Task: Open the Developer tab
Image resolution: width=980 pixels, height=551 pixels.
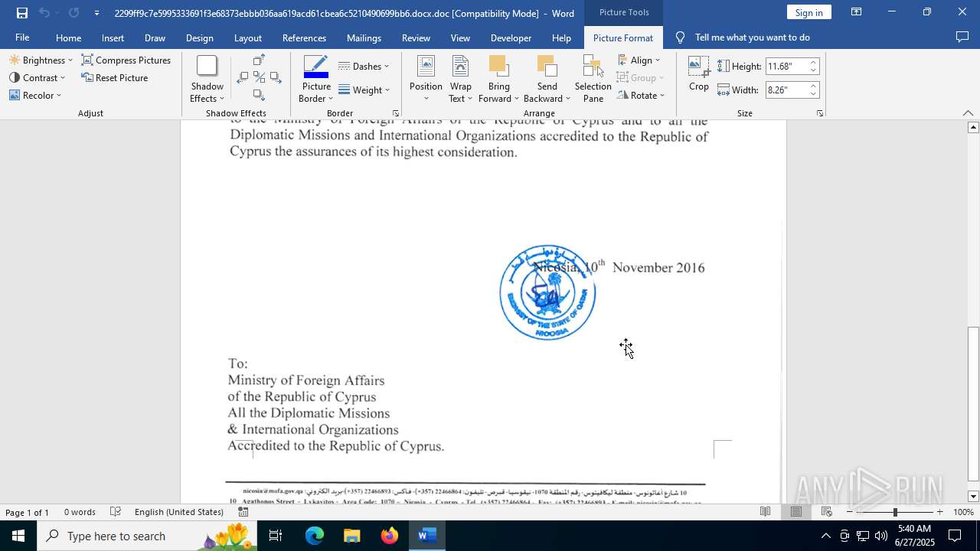Action: [x=511, y=37]
